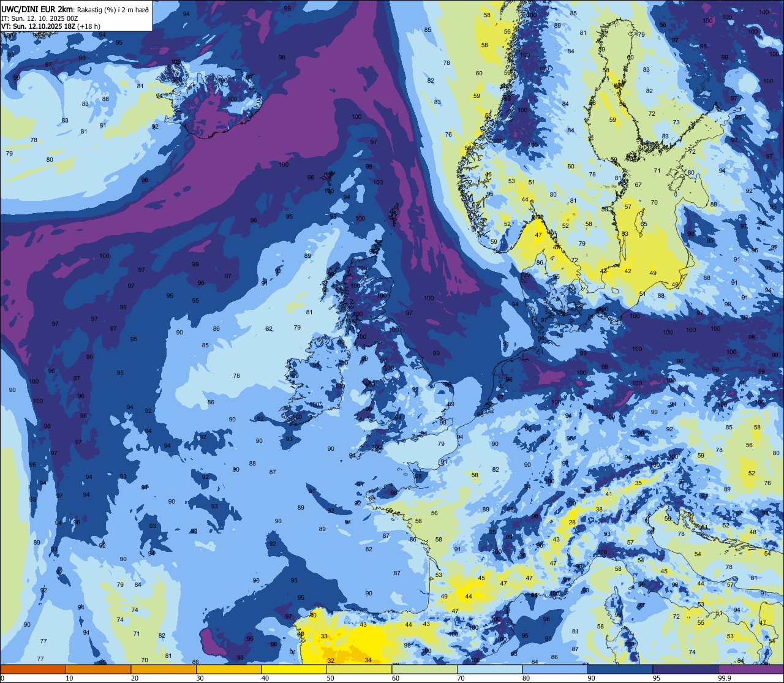Click the medium blue 80–90 legend segment
The width and height of the screenshot is (784, 683).
tap(556, 669)
